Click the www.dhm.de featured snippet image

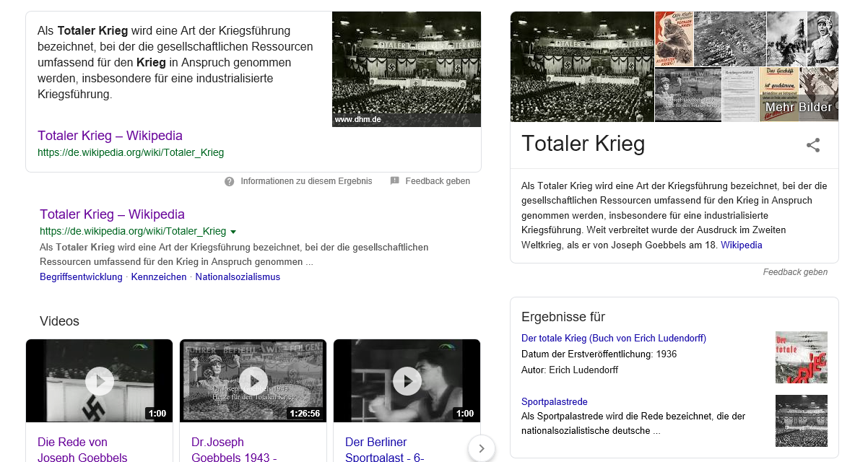[x=407, y=69]
